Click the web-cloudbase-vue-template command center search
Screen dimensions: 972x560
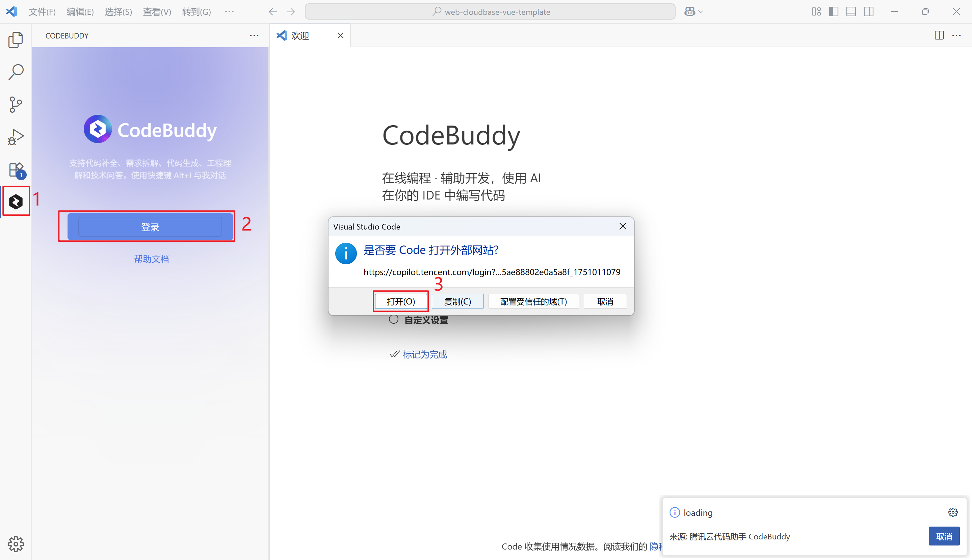tap(490, 12)
